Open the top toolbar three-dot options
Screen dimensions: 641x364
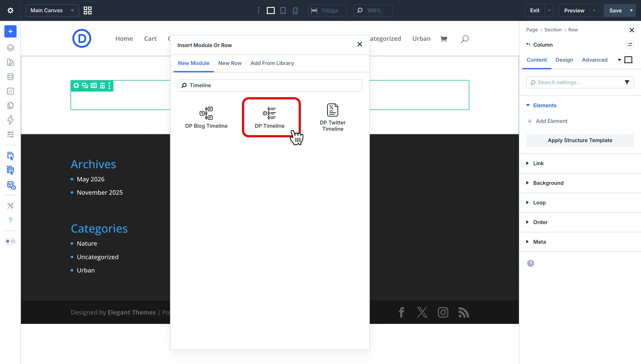pyautogui.click(x=259, y=10)
